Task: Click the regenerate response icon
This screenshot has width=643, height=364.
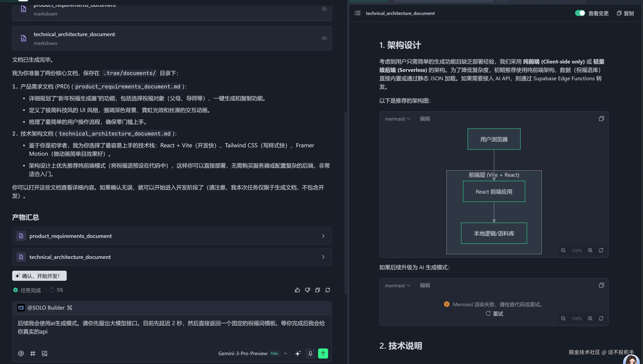Action: tap(327, 290)
